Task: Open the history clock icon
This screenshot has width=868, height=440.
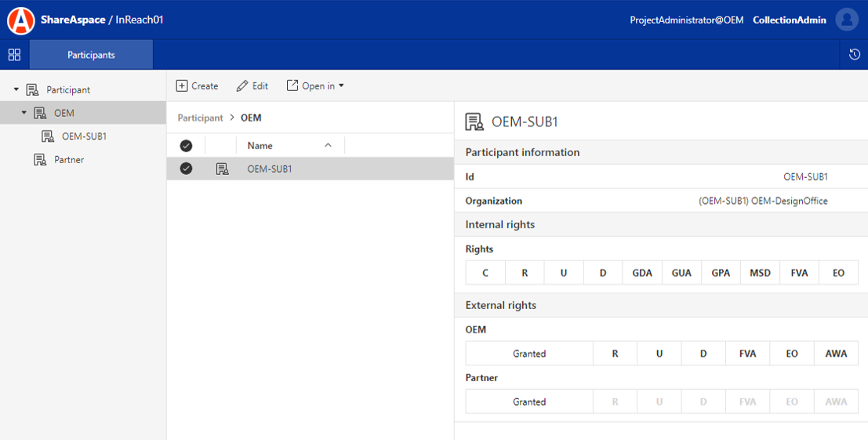Action: (854, 54)
